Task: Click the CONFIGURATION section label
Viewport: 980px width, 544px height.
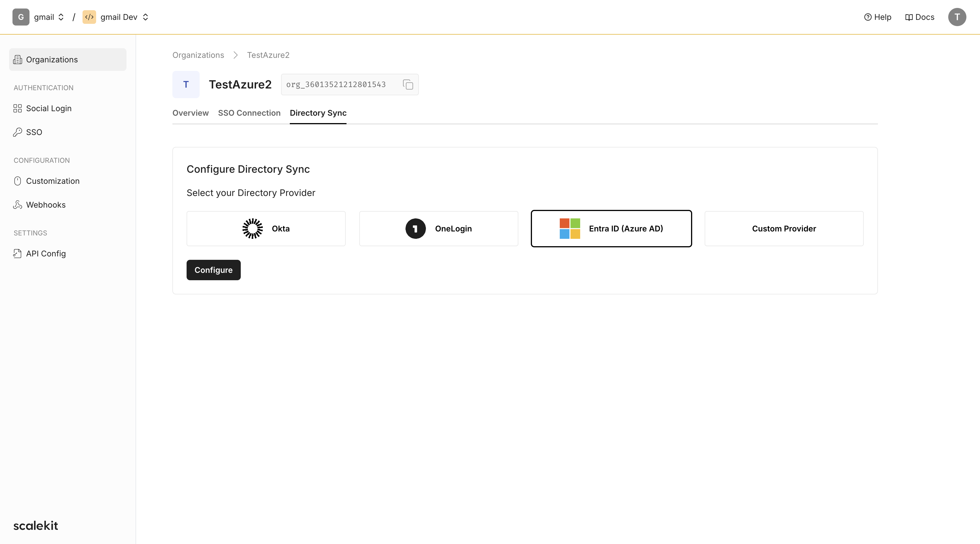Action: pos(42,161)
